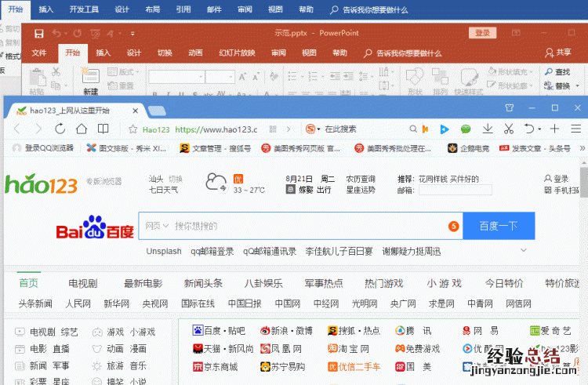588x385 pixels.
Task: Open the 京东商城 link
Action: (x=216, y=367)
